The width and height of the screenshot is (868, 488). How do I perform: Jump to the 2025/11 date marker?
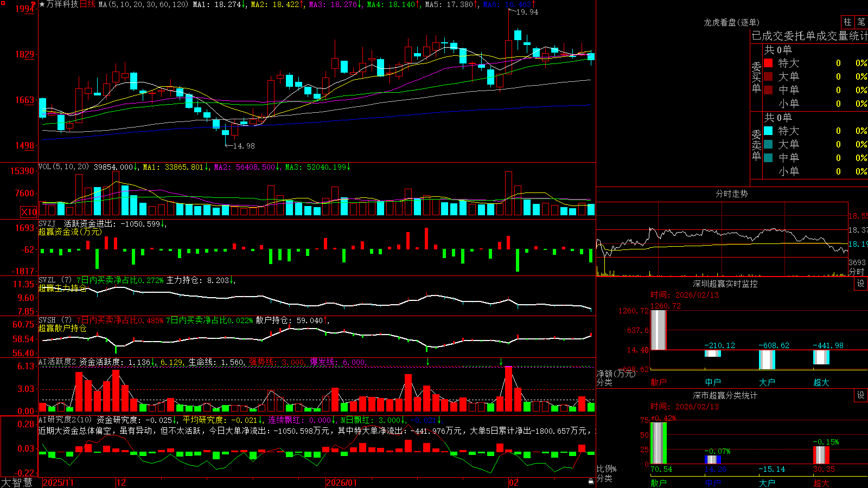[x=58, y=483]
